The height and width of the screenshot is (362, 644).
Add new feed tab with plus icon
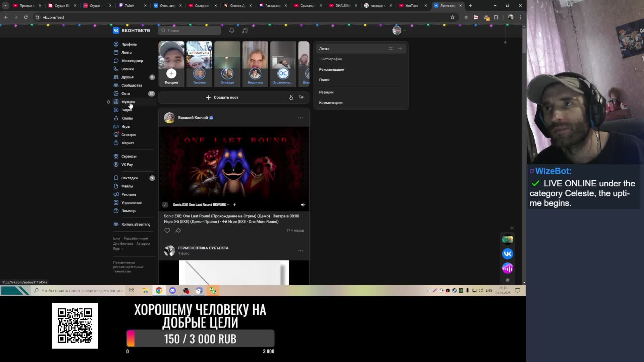coord(400,49)
